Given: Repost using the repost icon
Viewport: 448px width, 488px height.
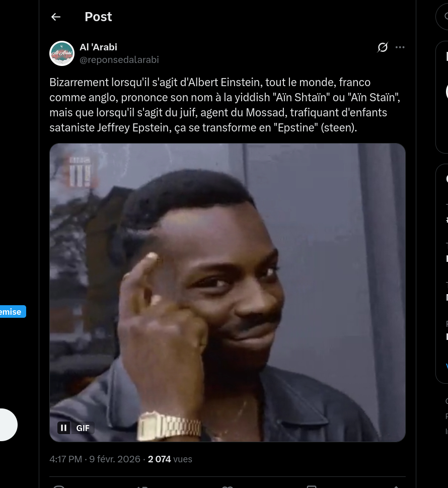Looking at the screenshot, I should 142,486.
